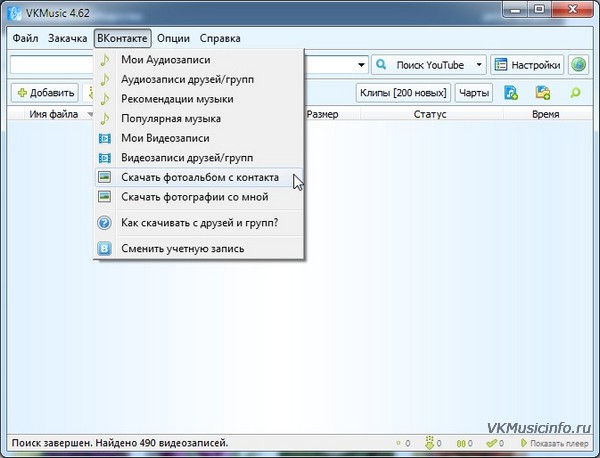
Task: Open Рекомендации музыки entry
Action: [199, 99]
